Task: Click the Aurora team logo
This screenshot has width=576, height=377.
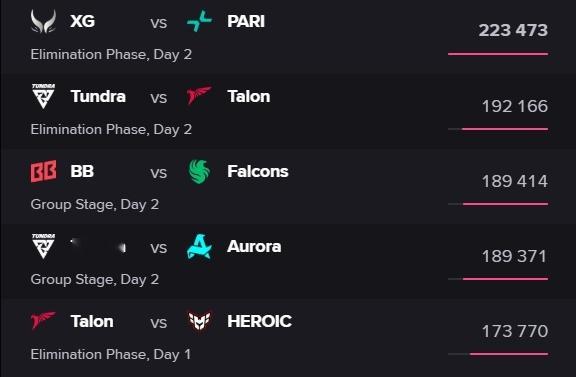Action: [199, 247]
